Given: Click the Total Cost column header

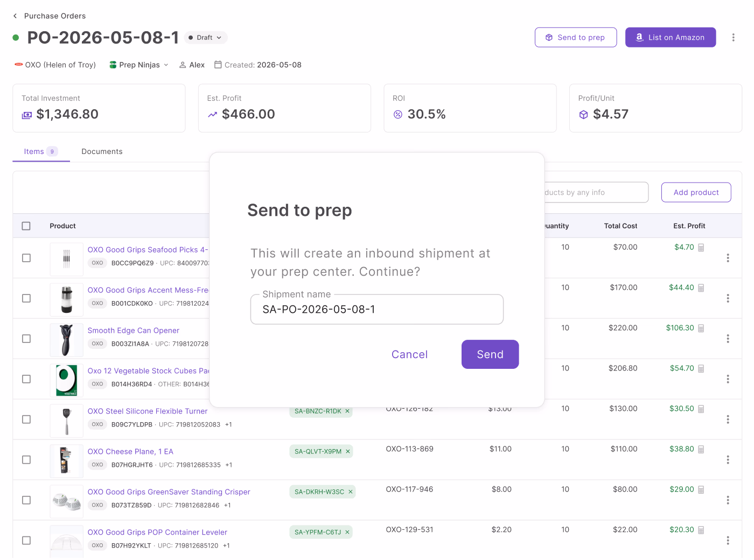Looking at the screenshot, I should tap(620, 226).
